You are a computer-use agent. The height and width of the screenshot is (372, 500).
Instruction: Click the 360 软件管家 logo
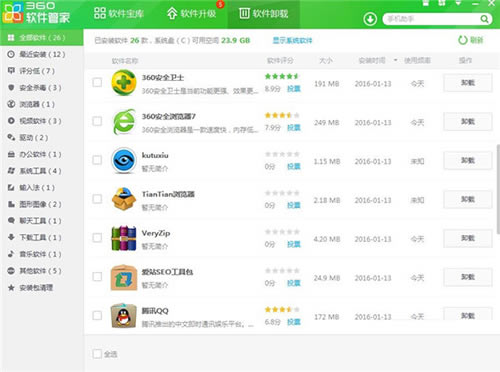point(36,13)
